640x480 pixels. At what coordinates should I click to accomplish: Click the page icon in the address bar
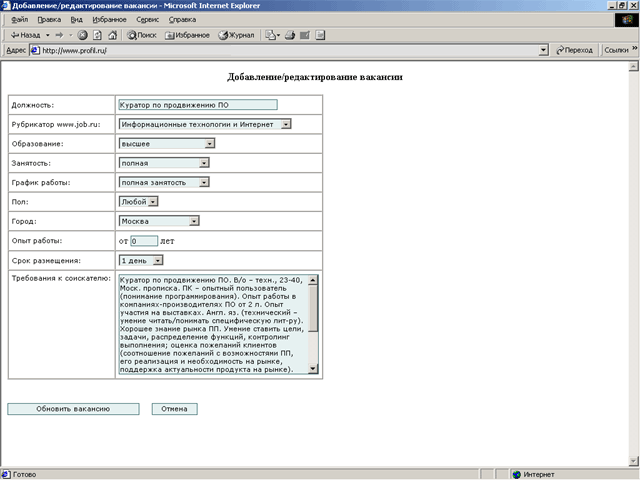click(36, 51)
